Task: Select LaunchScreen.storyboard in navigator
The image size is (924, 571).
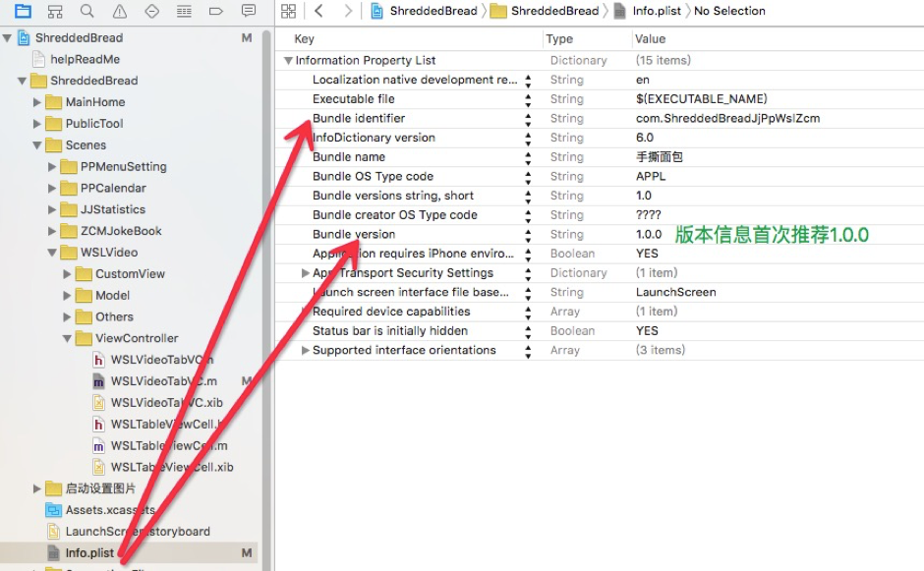Action: pos(138,531)
